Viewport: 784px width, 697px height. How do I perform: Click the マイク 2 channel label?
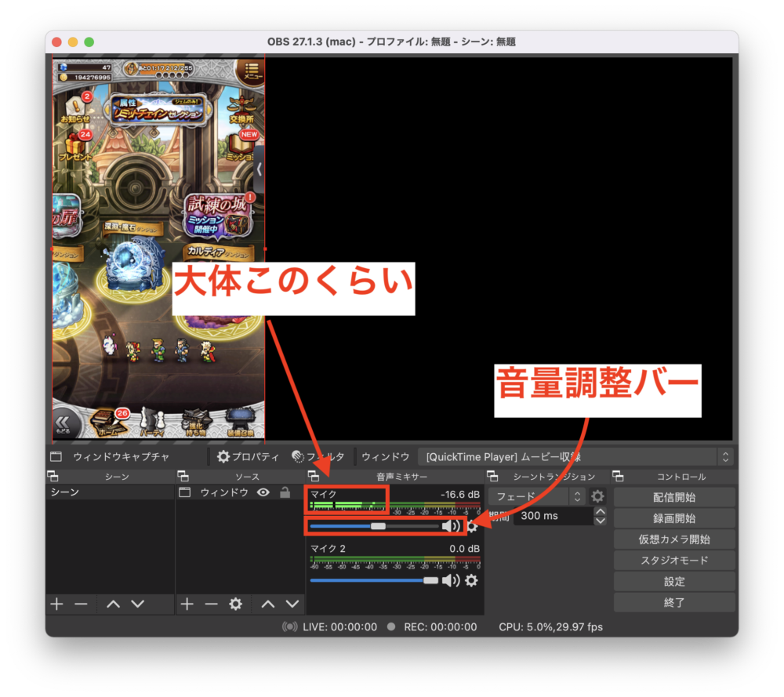328,549
